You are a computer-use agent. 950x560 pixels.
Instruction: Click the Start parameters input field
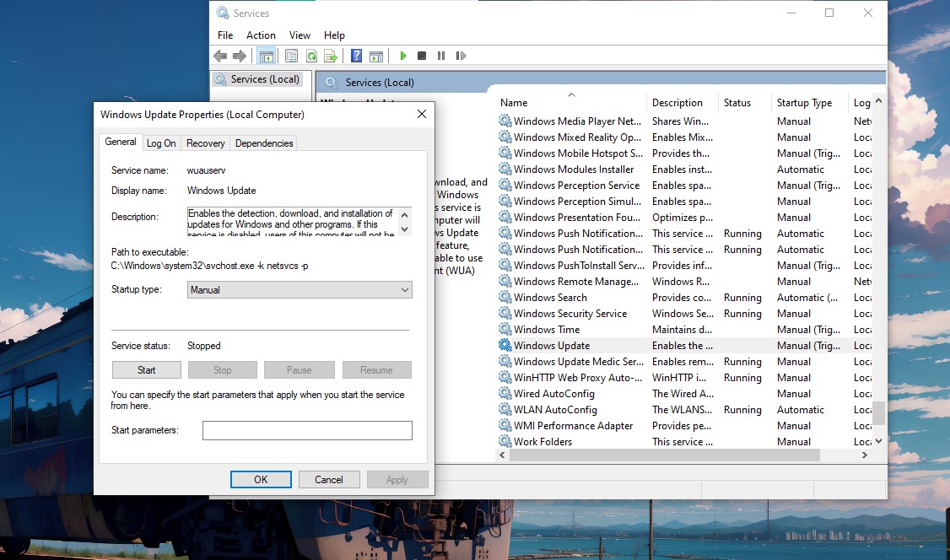307,430
